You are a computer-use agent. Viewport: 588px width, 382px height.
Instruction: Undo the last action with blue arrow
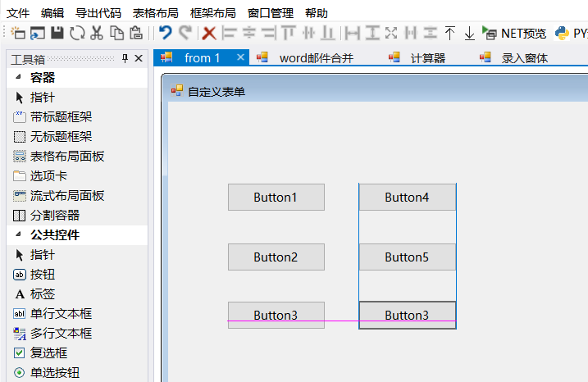click(x=166, y=33)
